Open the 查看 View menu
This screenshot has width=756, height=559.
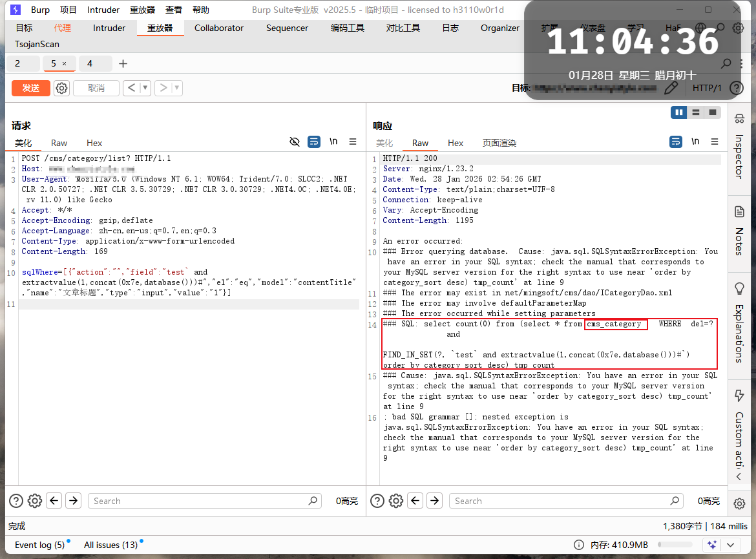click(174, 10)
